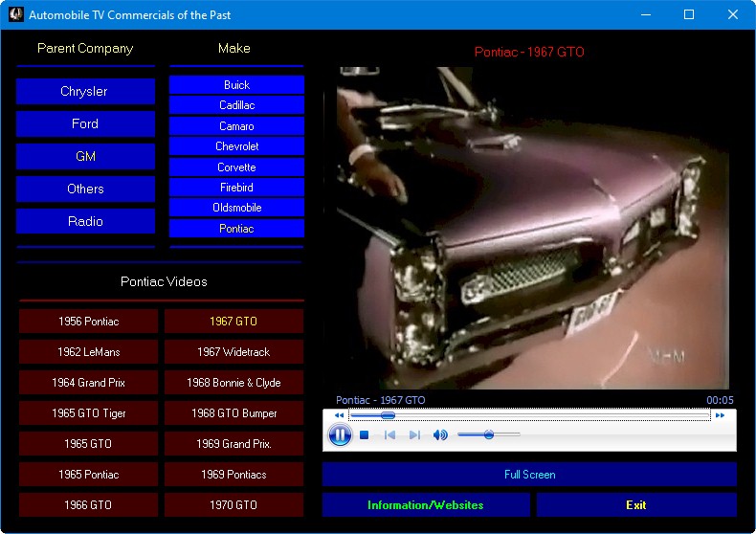Click the GTO commercial video frame
This screenshot has width=756, height=534.
pos(533,228)
